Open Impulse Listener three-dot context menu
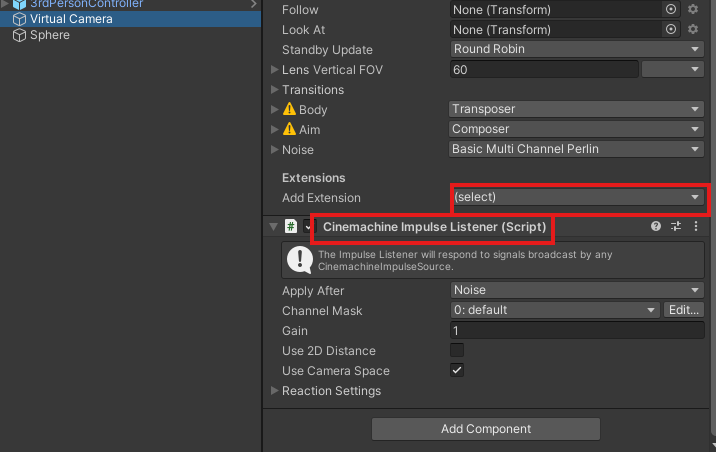The width and height of the screenshot is (716, 452). [695, 226]
